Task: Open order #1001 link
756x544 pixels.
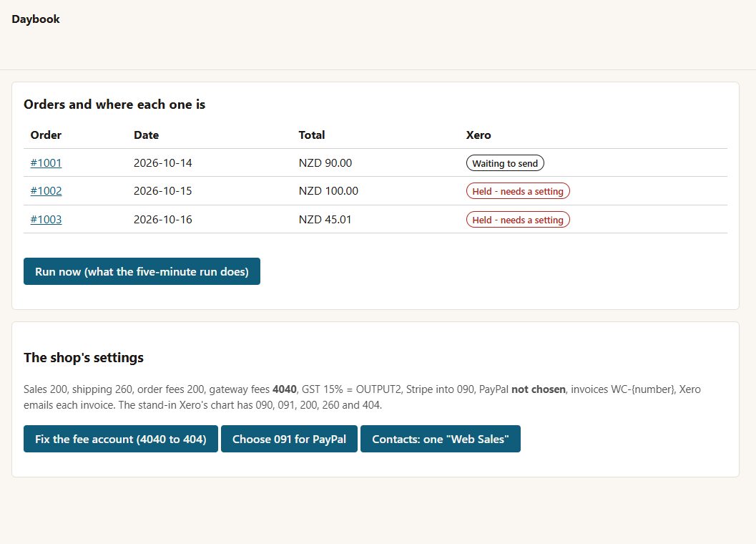Action: coord(46,163)
